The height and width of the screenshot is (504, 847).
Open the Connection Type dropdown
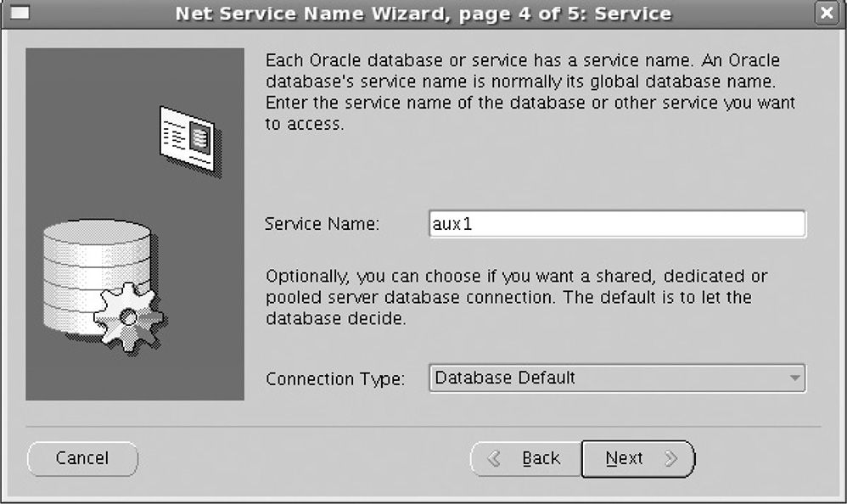click(617, 378)
